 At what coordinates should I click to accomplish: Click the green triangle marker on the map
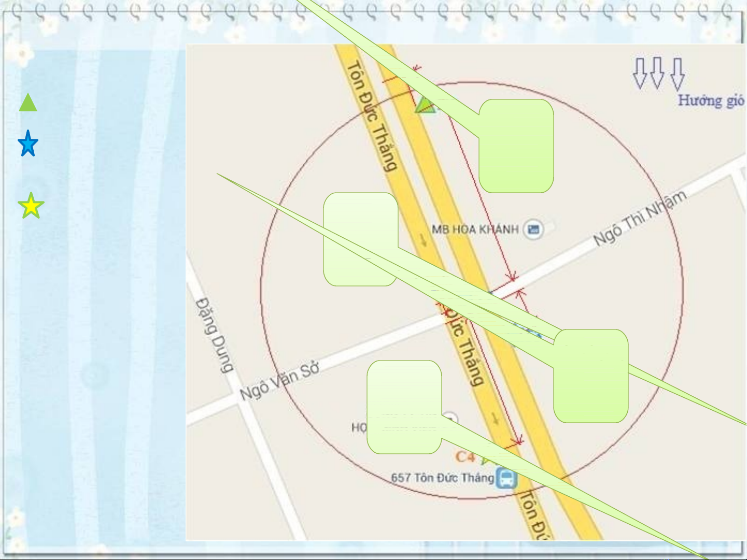pos(426,105)
